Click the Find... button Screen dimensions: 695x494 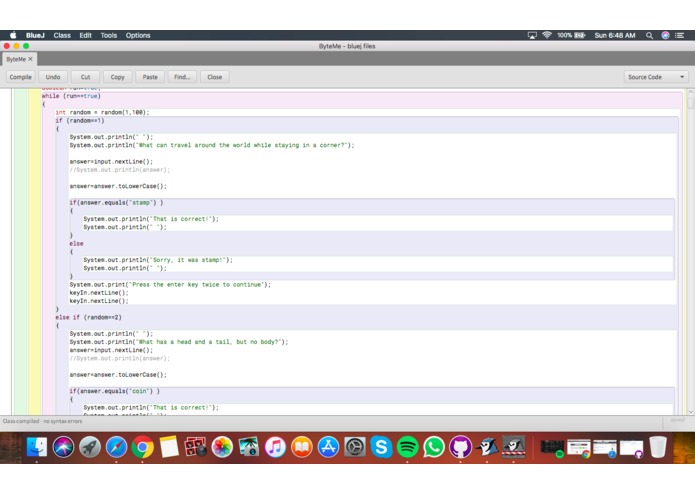pos(182,77)
